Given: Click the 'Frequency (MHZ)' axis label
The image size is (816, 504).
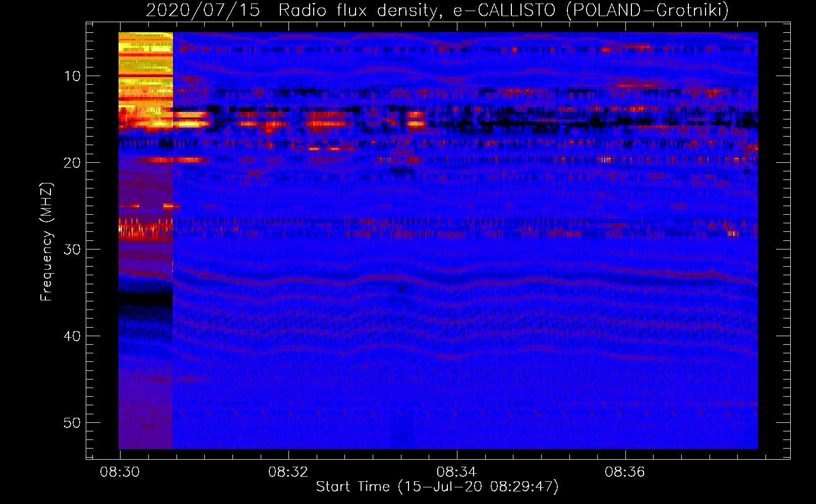Looking at the screenshot, I should tap(46, 242).
